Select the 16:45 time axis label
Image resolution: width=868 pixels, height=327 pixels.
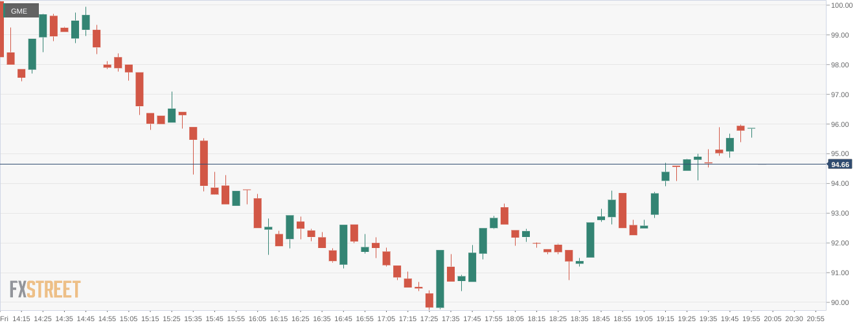click(343, 319)
